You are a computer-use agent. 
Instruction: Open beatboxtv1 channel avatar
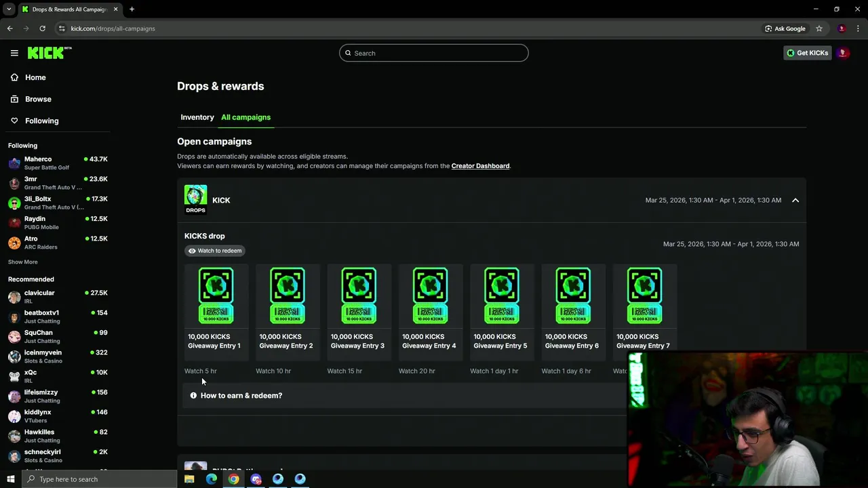tap(14, 317)
